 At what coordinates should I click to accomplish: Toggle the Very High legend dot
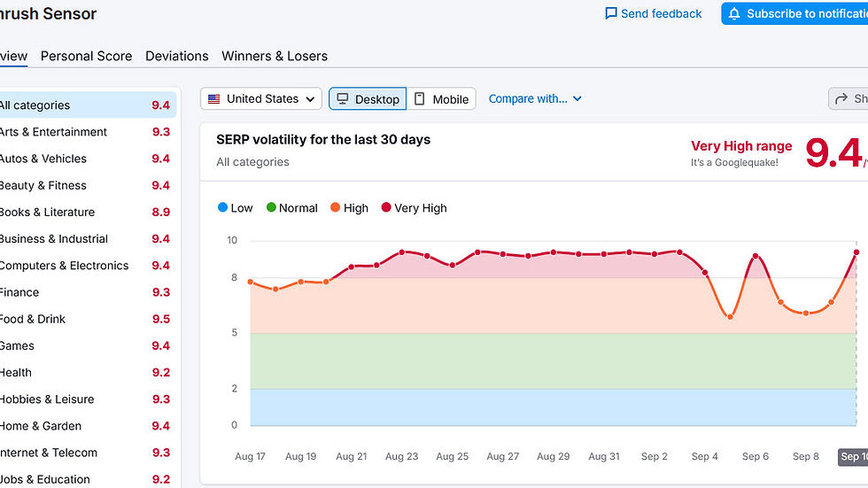coord(386,208)
